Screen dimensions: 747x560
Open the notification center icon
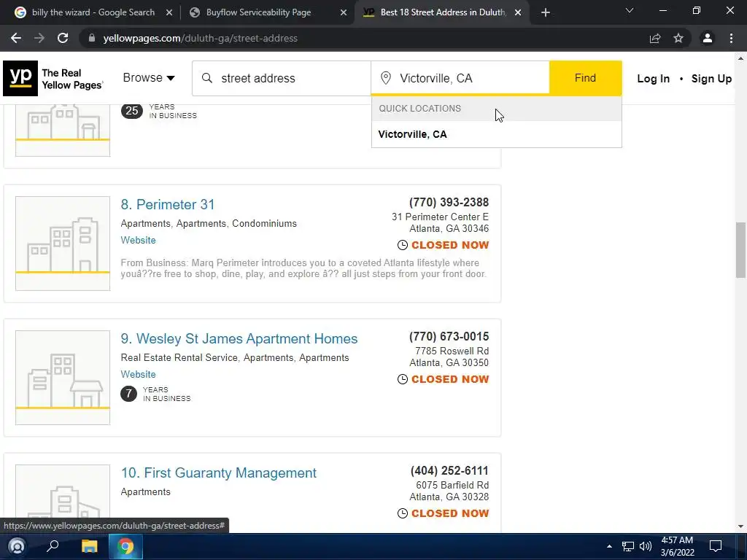[716, 546]
